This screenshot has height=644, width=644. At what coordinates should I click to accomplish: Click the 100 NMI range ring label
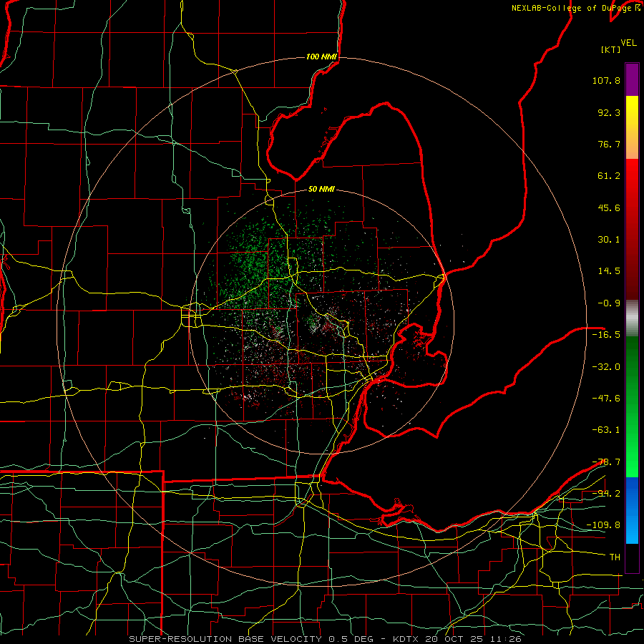click(x=321, y=57)
